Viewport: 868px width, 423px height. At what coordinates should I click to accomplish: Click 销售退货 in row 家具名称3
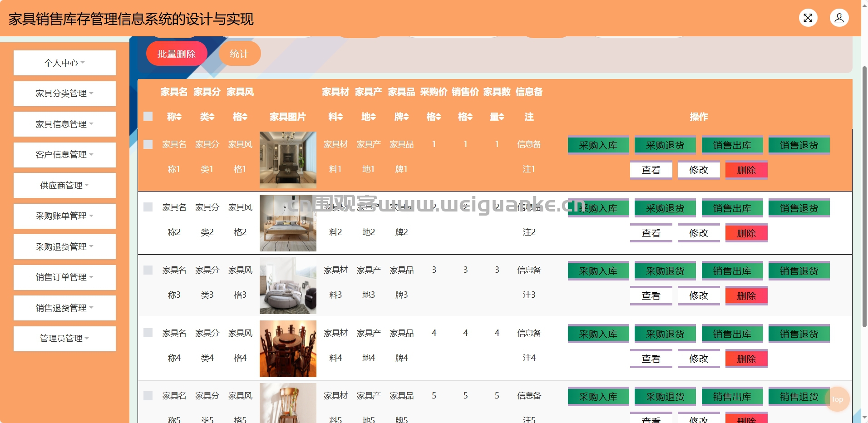[799, 271]
